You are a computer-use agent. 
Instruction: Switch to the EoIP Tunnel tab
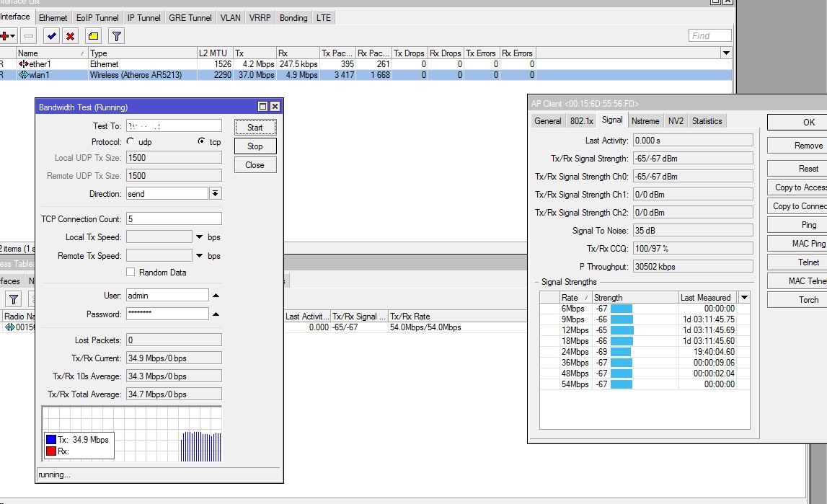pos(97,18)
